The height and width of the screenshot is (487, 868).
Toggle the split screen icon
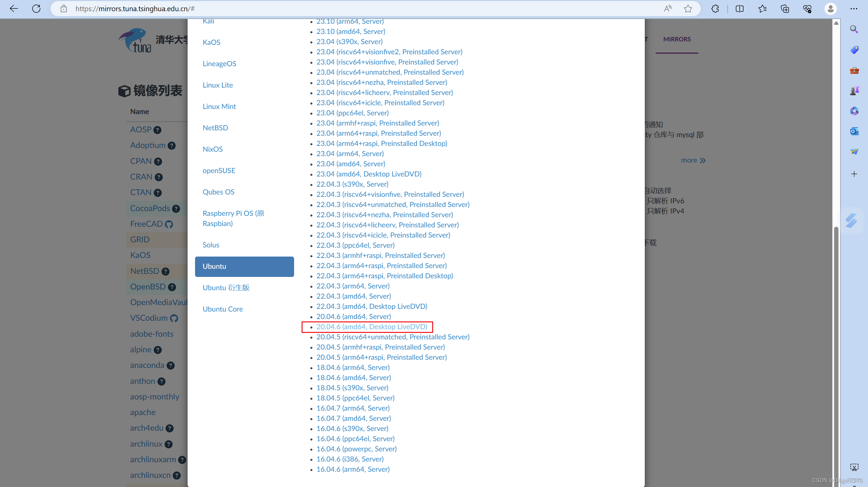click(x=739, y=9)
